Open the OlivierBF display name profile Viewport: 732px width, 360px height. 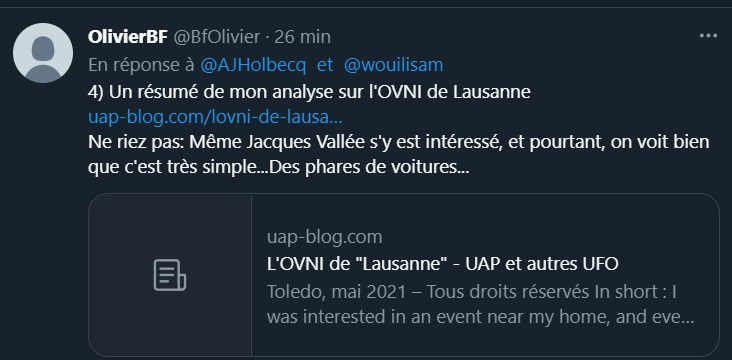pyautogui.click(x=127, y=37)
